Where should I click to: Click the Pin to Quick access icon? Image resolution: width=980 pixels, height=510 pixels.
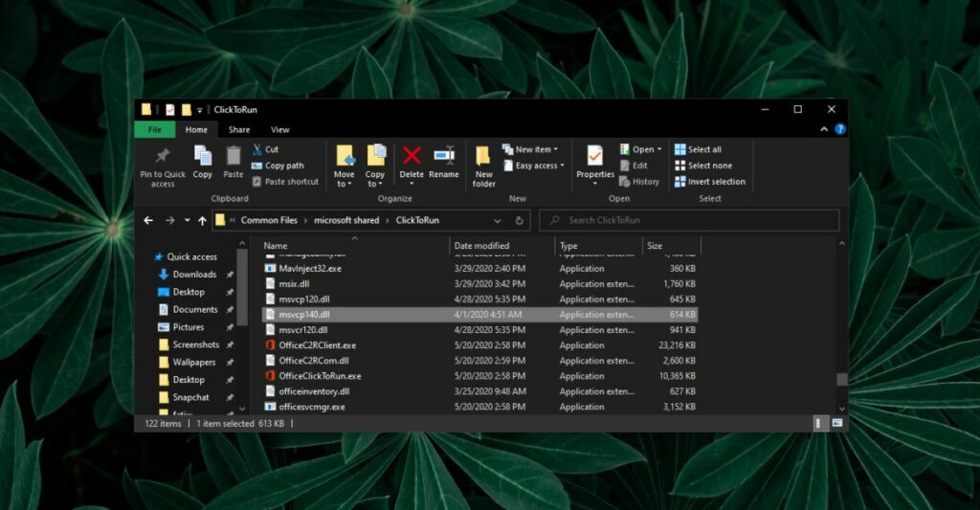click(x=163, y=156)
